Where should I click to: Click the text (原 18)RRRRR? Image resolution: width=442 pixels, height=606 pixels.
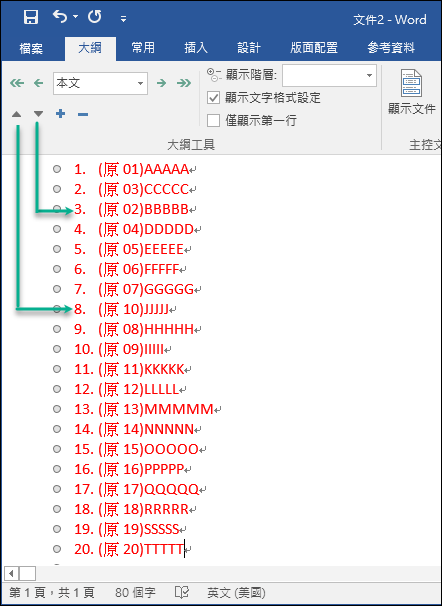pyautogui.click(x=143, y=509)
